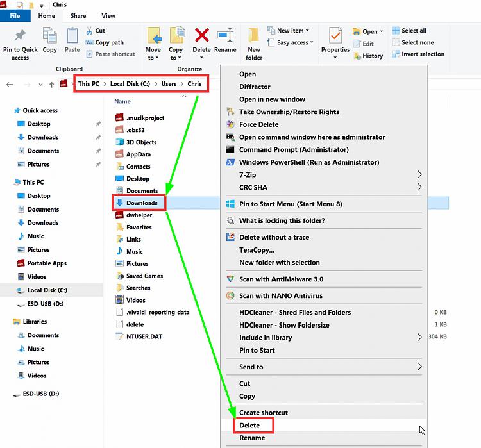This screenshot has width=481, height=448.
Task: Open the File tab
Action: [15, 15]
